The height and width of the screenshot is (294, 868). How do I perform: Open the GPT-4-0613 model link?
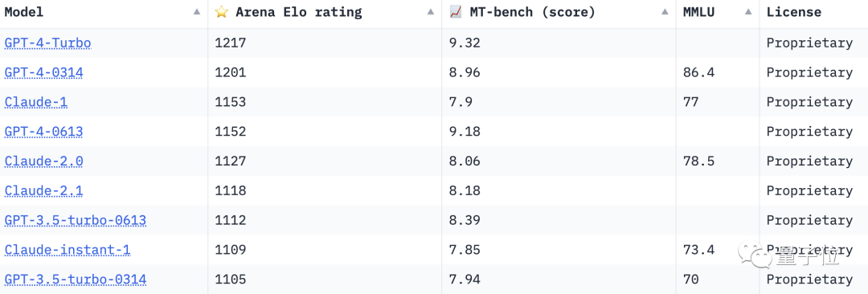(44, 132)
